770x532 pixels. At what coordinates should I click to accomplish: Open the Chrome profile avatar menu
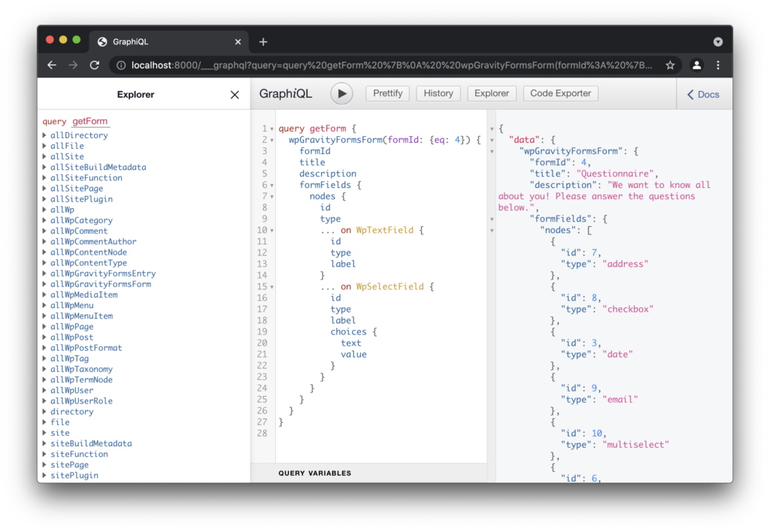[x=696, y=65]
